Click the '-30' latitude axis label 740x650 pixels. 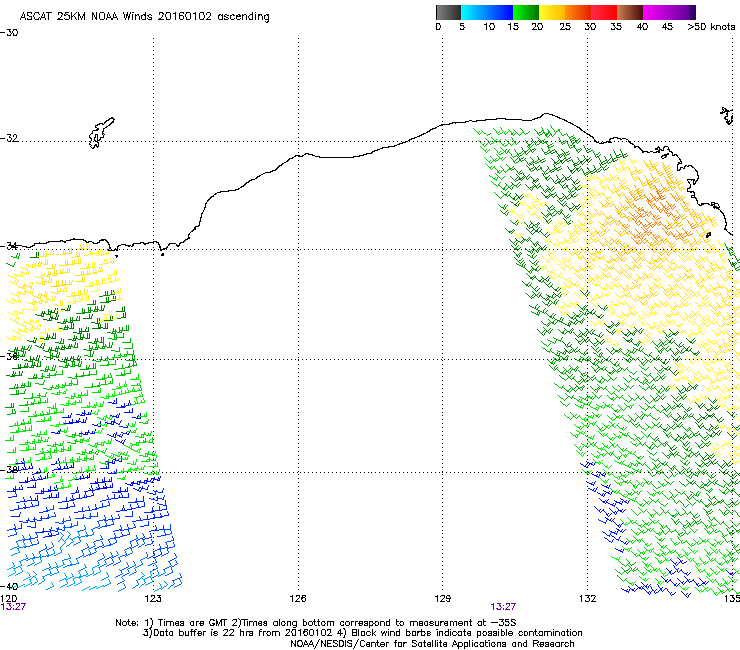coord(9,33)
